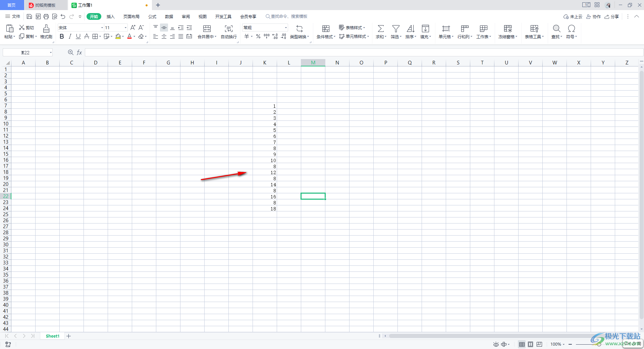This screenshot has width=644, height=349.
Task: Open the Name Box dropdown arrow
Action: click(51, 52)
